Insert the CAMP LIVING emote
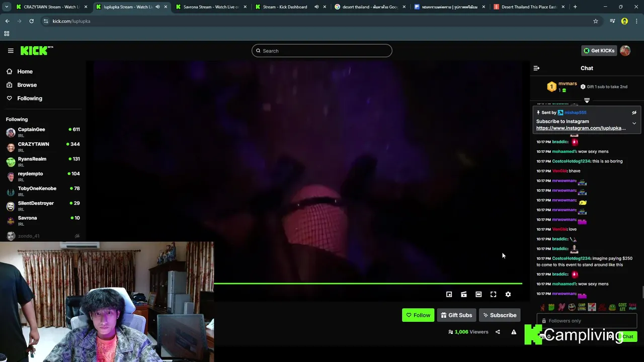The width and height of the screenshot is (644, 362). (582, 307)
